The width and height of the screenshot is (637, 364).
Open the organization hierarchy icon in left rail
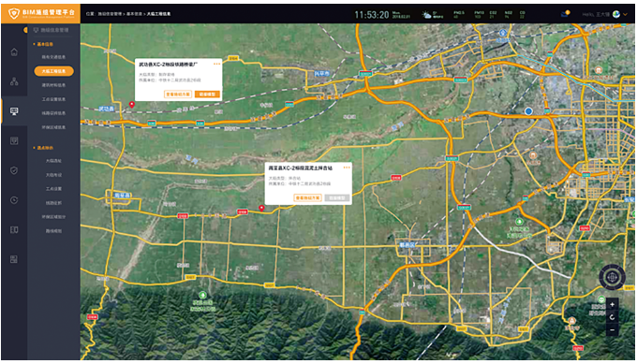pyautogui.click(x=14, y=81)
